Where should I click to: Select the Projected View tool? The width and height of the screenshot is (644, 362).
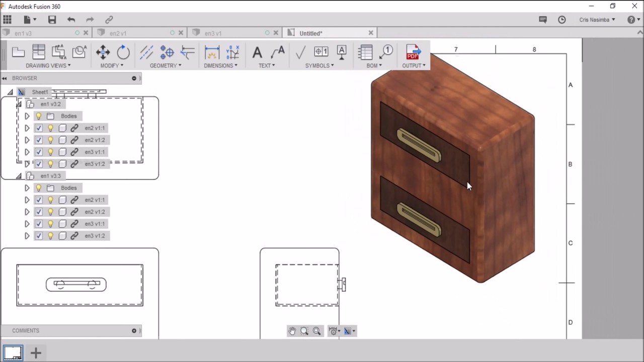pyautogui.click(x=39, y=52)
